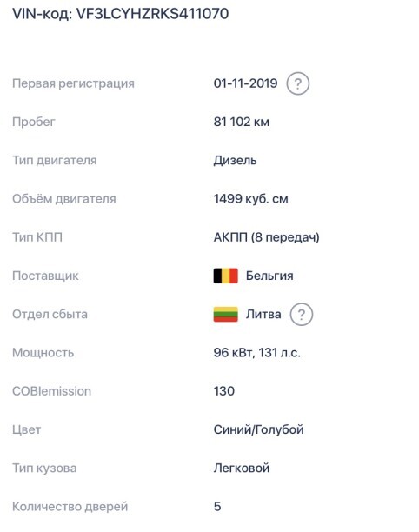This screenshot has width=419, height=532.
Task: Tap the Belgium flag icon
Action: point(226,276)
